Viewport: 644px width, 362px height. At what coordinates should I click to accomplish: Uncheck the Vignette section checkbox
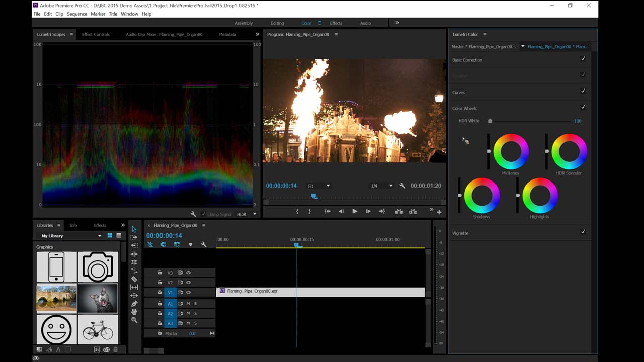(583, 232)
